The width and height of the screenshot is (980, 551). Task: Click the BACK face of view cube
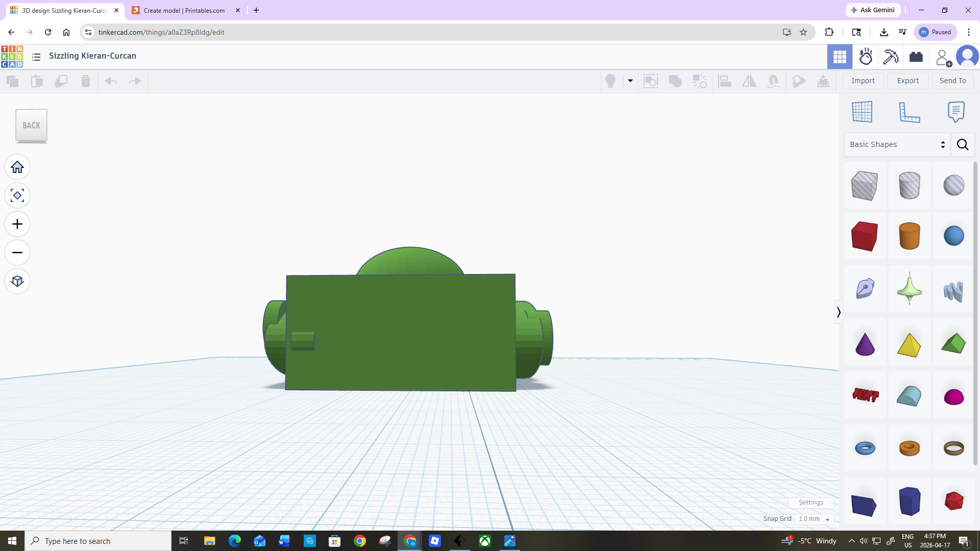[31, 126]
